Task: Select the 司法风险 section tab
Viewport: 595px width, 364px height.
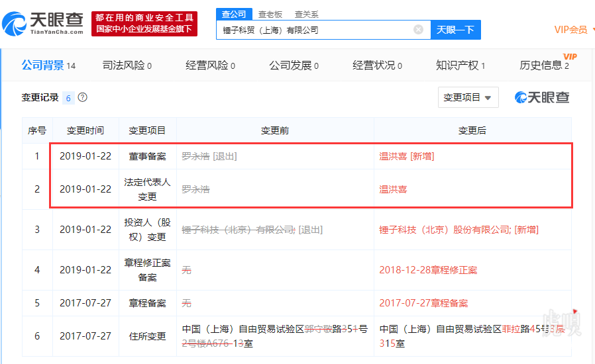Action: pos(127,66)
